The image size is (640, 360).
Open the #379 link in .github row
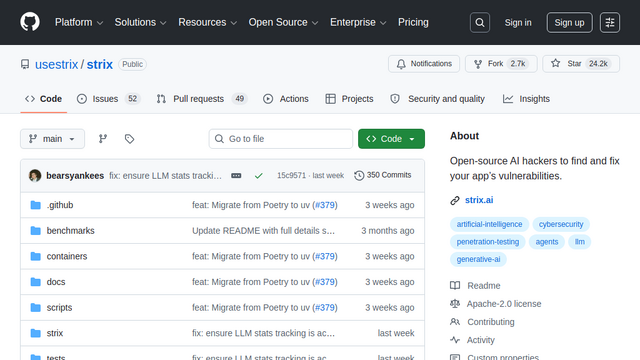pyautogui.click(x=325, y=205)
